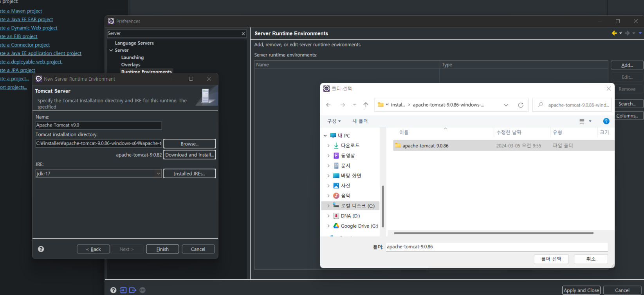Confirm with the 폴더 선택 button
Image resolution: width=644 pixels, height=295 pixels.
coord(551,259)
